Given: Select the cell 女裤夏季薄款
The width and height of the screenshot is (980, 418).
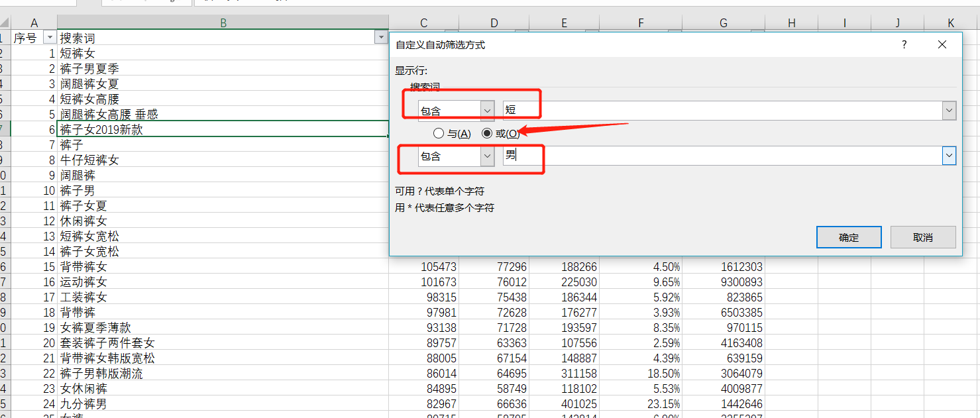Looking at the screenshot, I should tap(223, 328).
